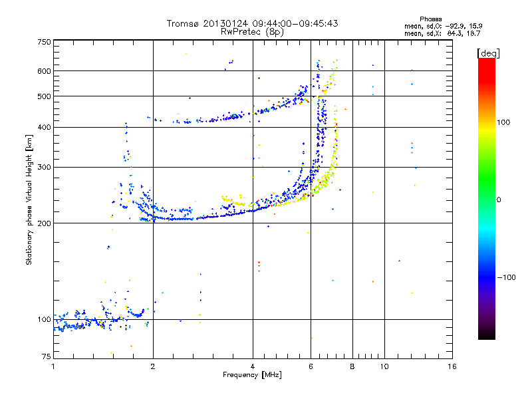Click the 'RwPretec (8p)' subtitle
The height and width of the screenshot is (399, 532).
[x=252, y=32]
